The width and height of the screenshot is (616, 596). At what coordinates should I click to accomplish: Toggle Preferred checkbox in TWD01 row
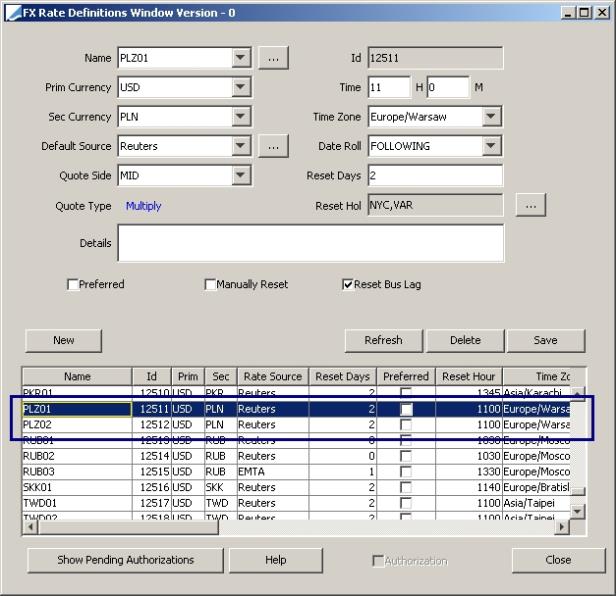(406, 503)
